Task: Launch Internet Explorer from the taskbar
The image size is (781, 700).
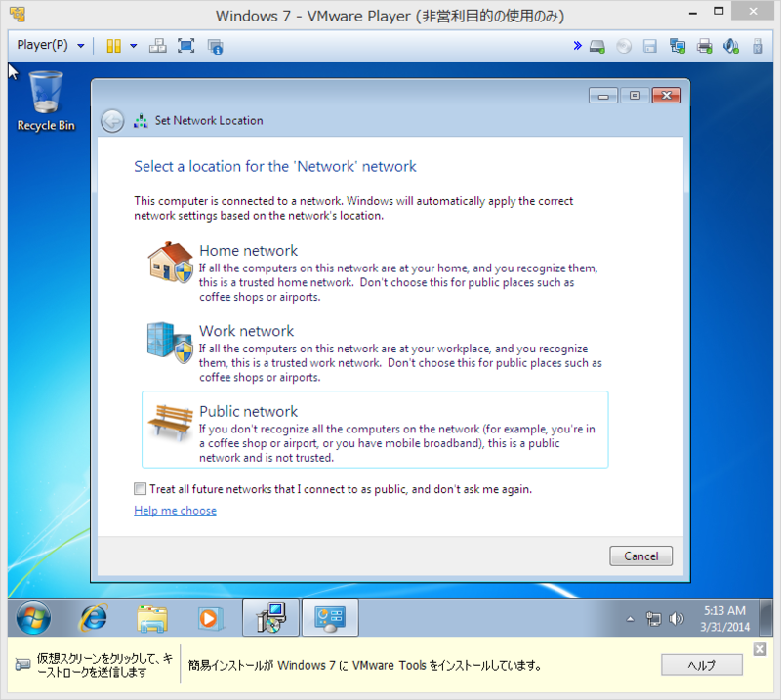Action: click(x=94, y=618)
